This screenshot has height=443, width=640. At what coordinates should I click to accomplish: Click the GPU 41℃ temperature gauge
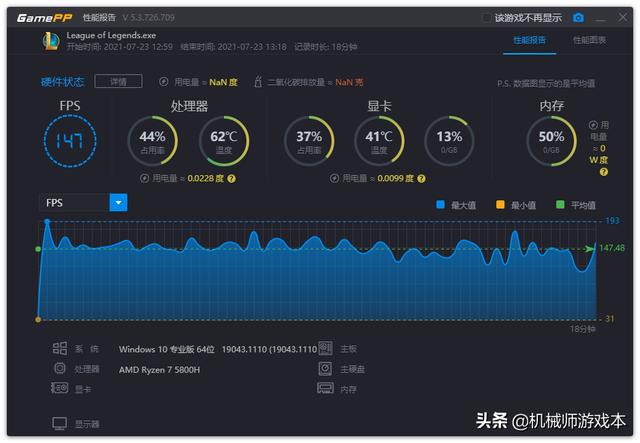click(379, 141)
